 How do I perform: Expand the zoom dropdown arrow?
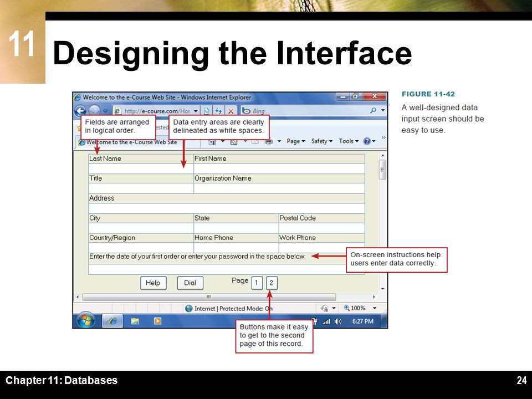[375, 308]
